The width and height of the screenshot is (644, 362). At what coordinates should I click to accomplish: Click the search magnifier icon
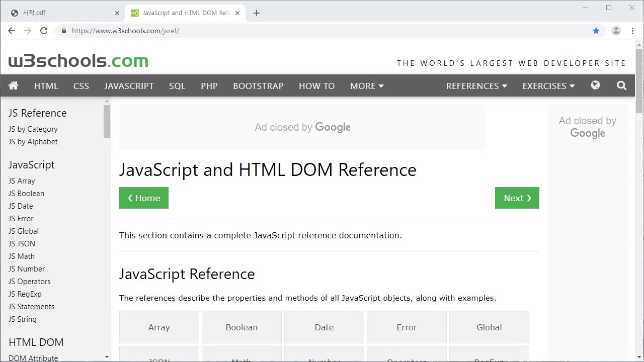click(x=621, y=86)
